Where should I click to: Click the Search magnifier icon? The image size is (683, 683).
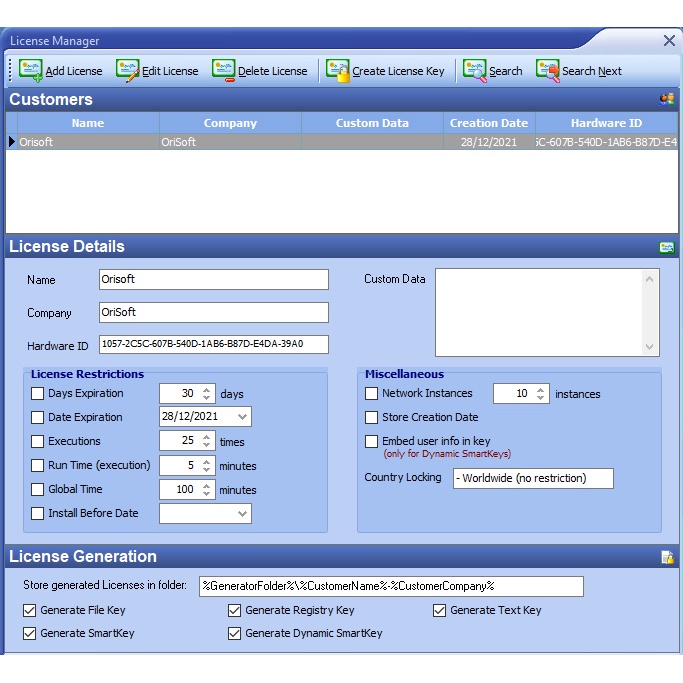coord(474,70)
